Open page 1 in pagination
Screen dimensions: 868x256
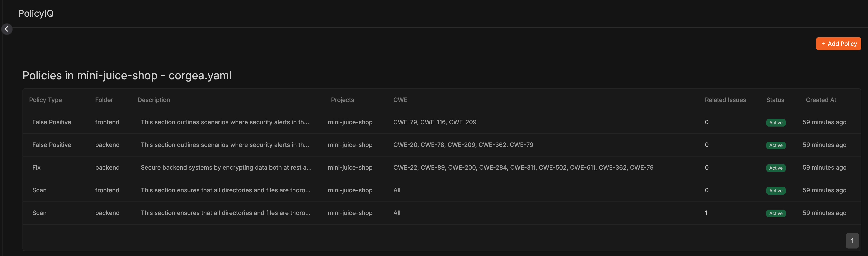[852, 241]
